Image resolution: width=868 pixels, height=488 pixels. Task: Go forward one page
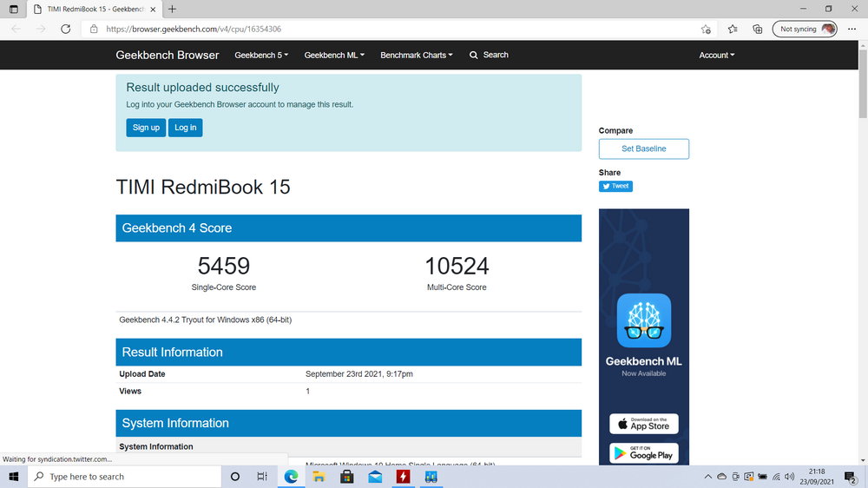click(x=41, y=29)
